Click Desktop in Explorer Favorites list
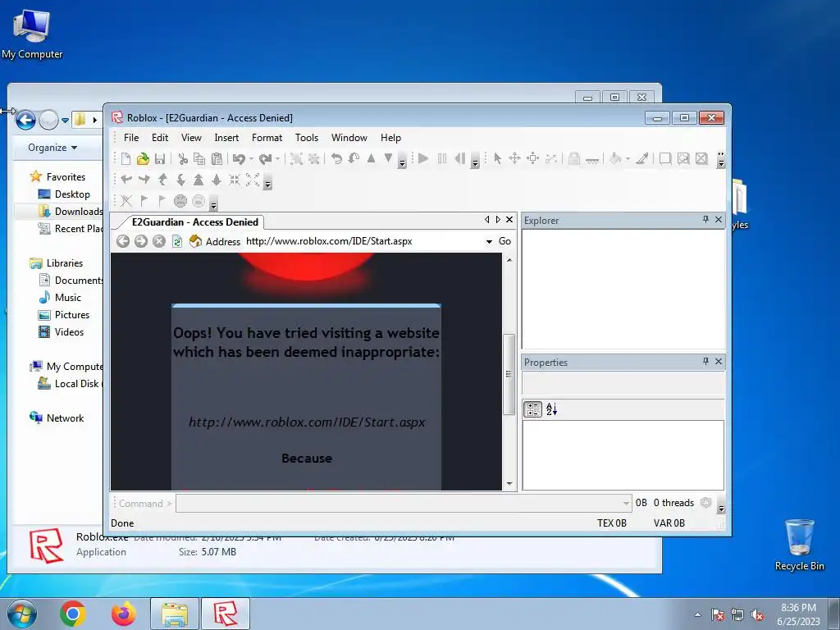 point(72,194)
